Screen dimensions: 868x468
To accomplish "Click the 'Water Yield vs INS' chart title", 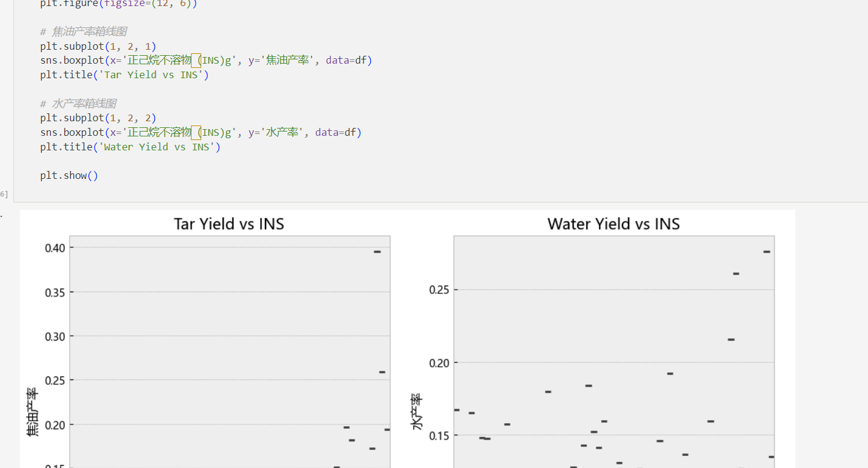I will pos(613,224).
